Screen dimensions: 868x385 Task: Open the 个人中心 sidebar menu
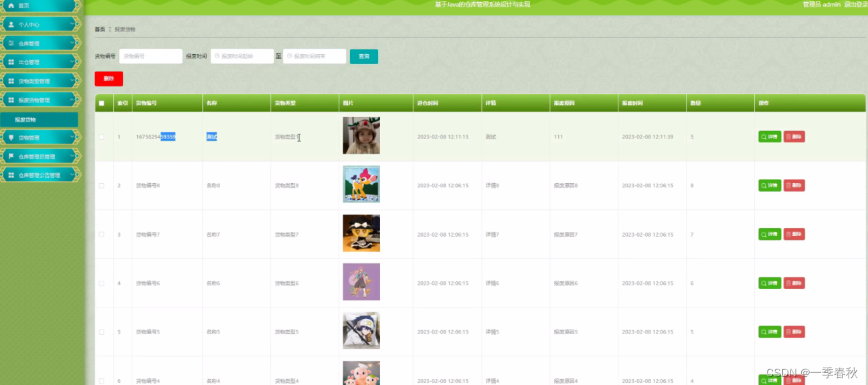click(40, 24)
